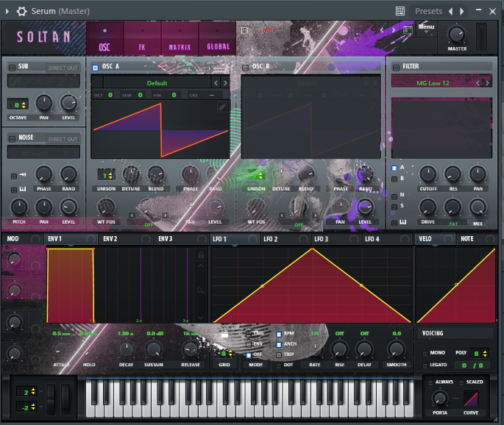Check the LFO TRIG mode box
504x425 pixels.
249,334
